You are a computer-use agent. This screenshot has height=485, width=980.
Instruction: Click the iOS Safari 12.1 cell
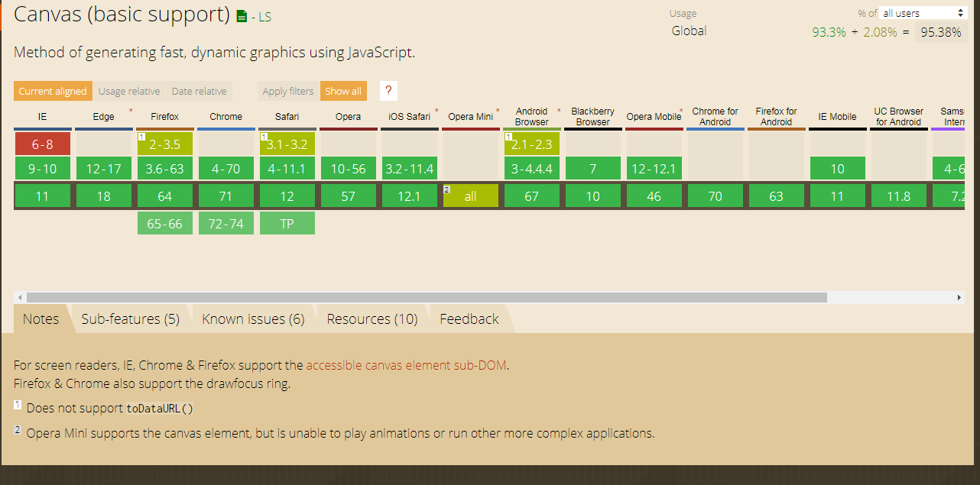[x=409, y=196]
